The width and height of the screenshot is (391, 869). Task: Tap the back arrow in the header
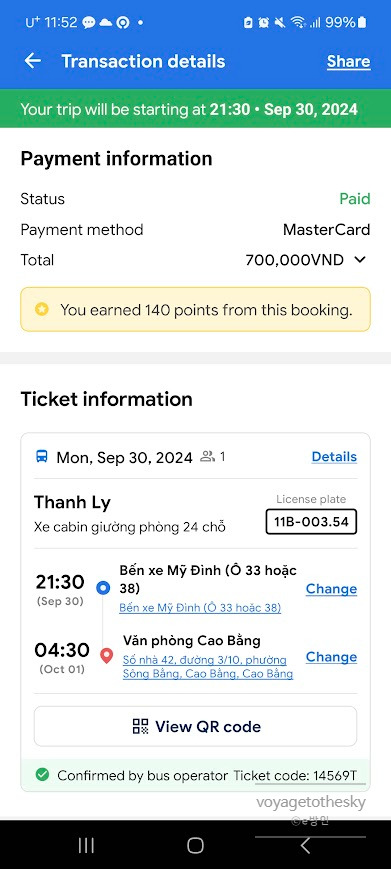(x=33, y=61)
